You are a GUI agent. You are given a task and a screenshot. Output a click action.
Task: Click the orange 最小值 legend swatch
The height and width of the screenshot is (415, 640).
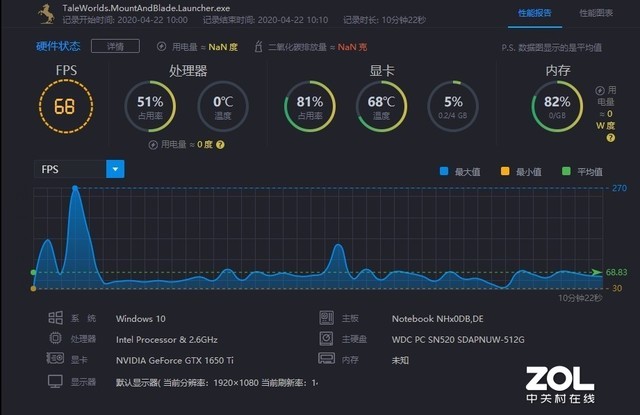coord(505,171)
